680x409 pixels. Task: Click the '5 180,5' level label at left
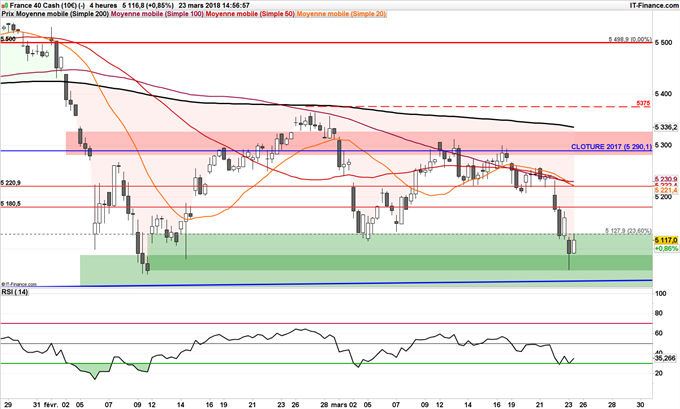[11, 203]
